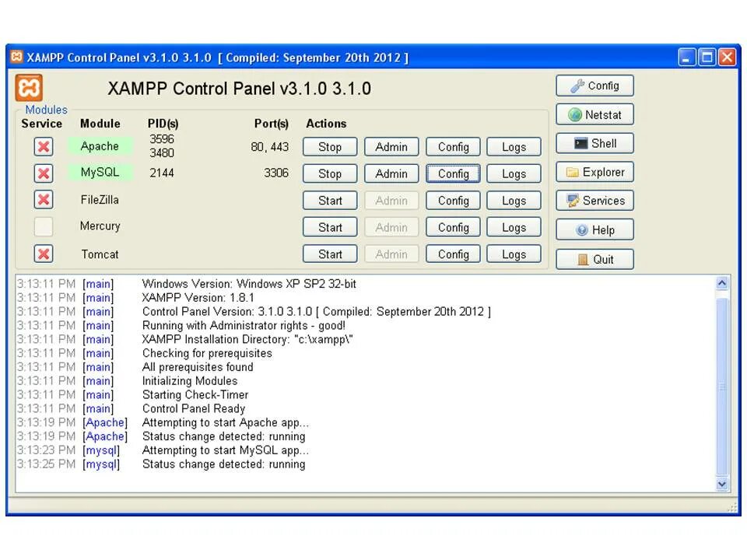Start the Tomcat module

point(330,254)
